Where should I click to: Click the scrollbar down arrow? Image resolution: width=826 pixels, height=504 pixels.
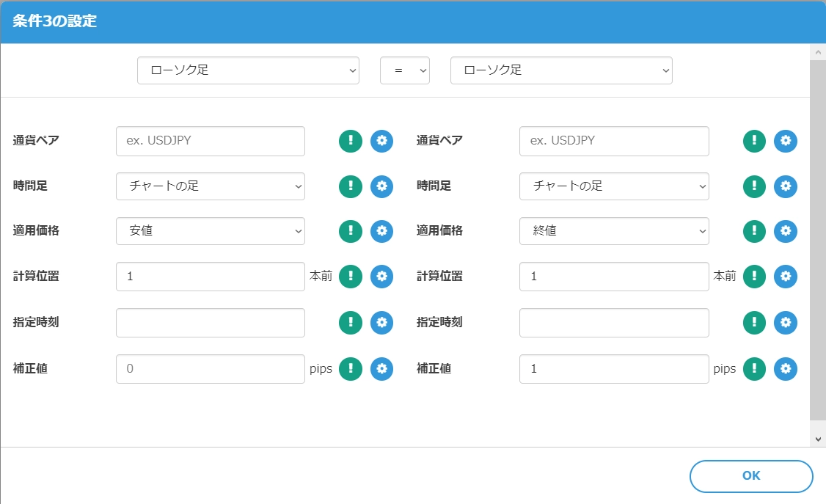click(819, 437)
